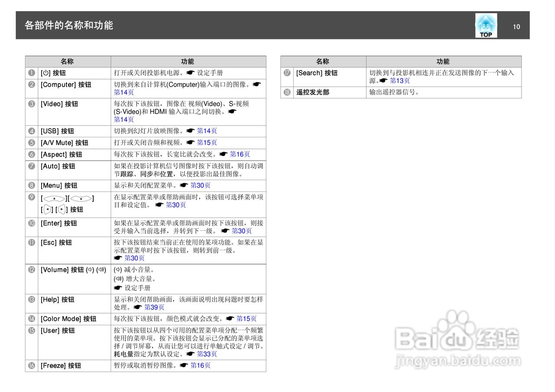Click the text 减小音量。

[140, 270]
